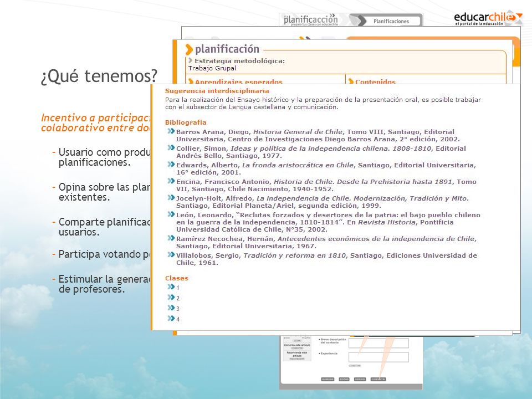Open class 3 link under Clases
The height and width of the screenshot is (399, 532).
178,309
